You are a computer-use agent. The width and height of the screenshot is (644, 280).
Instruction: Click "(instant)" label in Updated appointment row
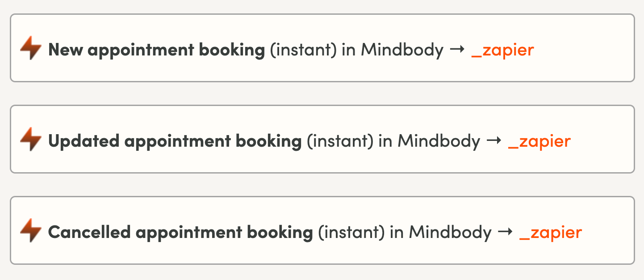pyautogui.click(x=340, y=141)
